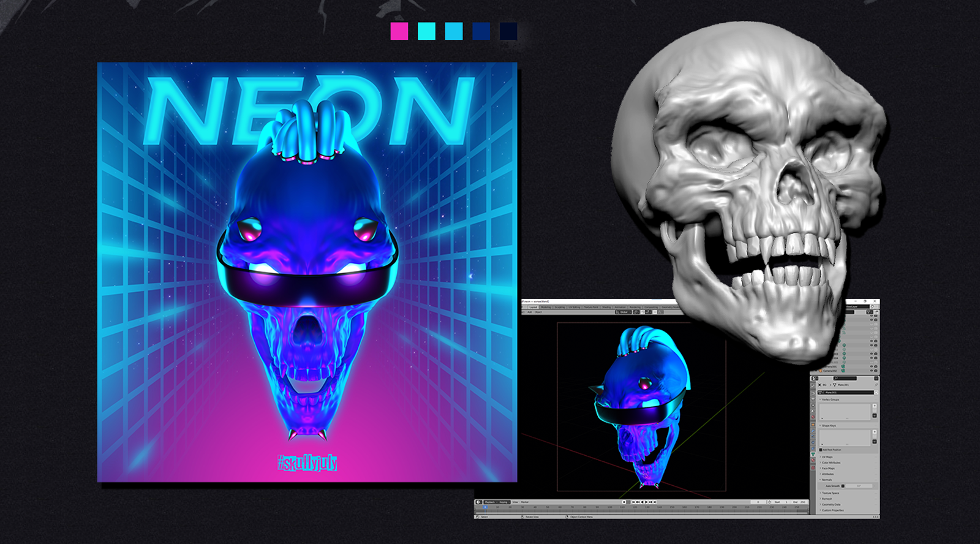The height and width of the screenshot is (544, 980).
Task: Expand the UV Maps panel
Action: coord(827,457)
